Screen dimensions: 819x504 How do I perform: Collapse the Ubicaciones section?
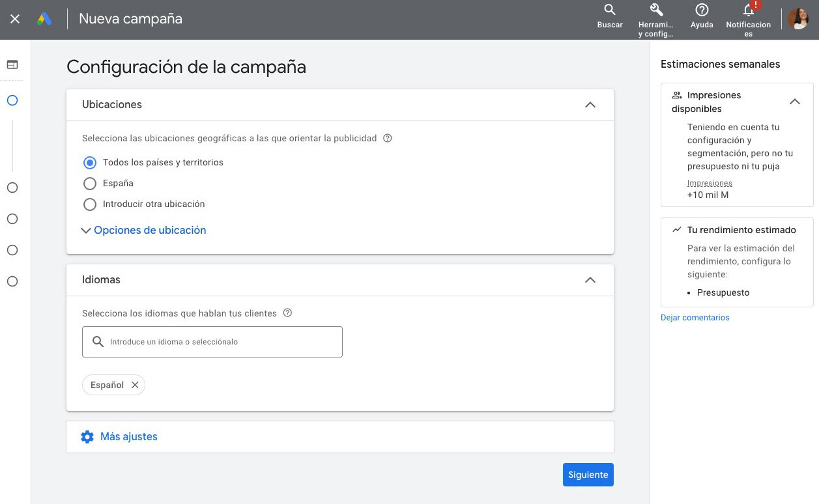coord(590,104)
